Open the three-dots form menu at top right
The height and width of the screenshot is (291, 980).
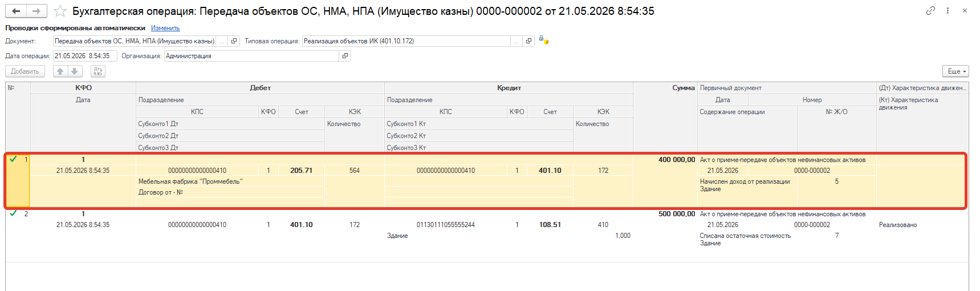[x=948, y=10]
